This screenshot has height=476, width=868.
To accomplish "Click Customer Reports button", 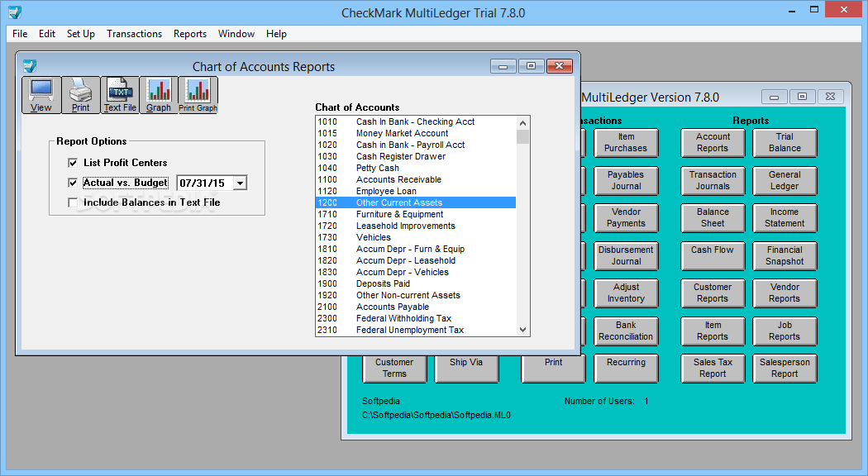I will coord(713,293).
